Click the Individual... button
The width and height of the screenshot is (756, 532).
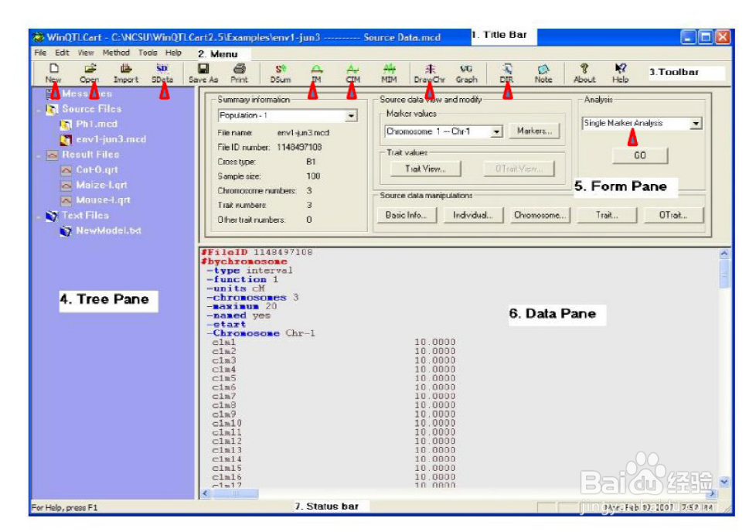coord(473,215)
